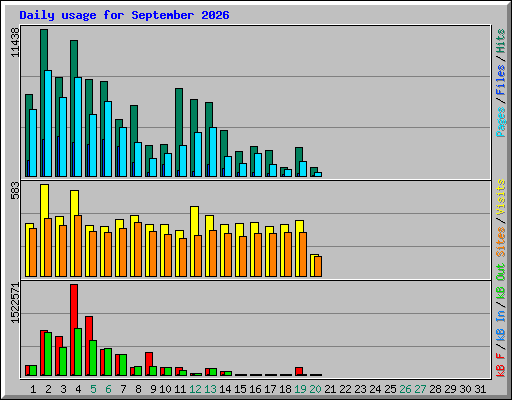Click the 'Pages' legend label
The image size is (512, 400).
[x=501, y=122]
